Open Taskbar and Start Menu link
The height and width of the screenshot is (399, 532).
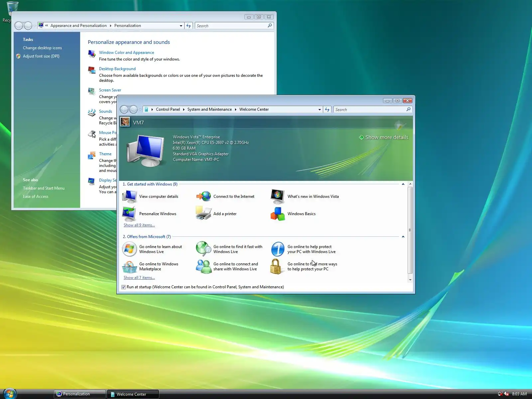pyautogui.click(x=44, y=188)
